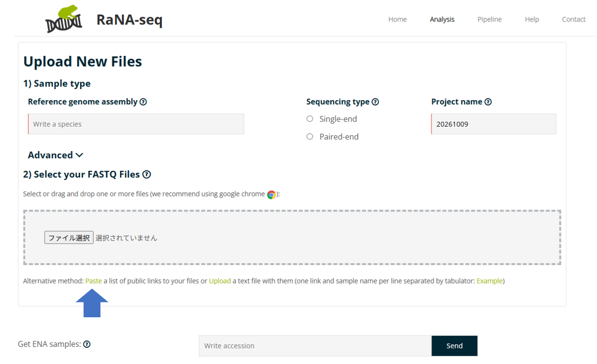Open the Analysis menu item

442,20
